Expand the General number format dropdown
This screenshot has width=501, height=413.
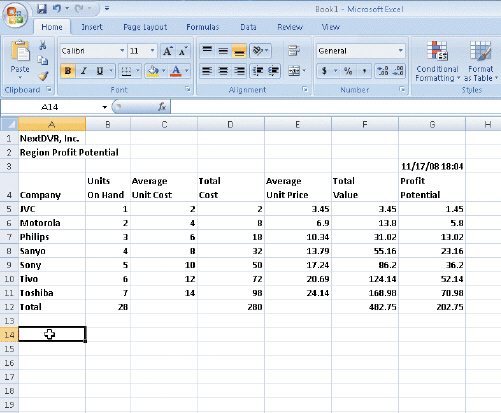tap(401, 51)
